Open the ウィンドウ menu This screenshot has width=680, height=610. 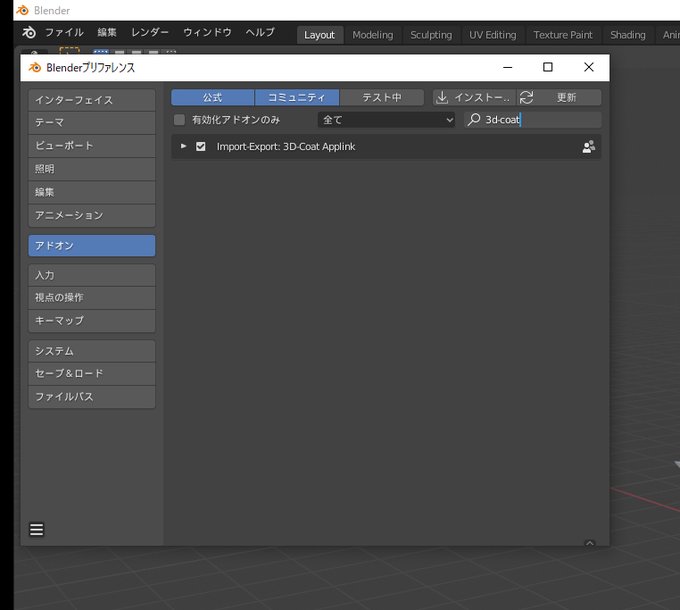(207, 33)
